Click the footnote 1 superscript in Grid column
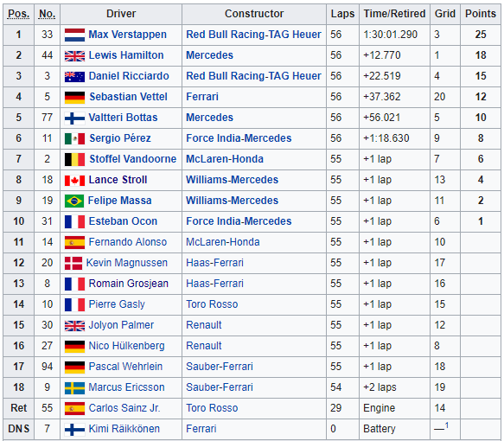Image resolution: width=504 pixels, height=441 pixels. click(x=447, y=425)
